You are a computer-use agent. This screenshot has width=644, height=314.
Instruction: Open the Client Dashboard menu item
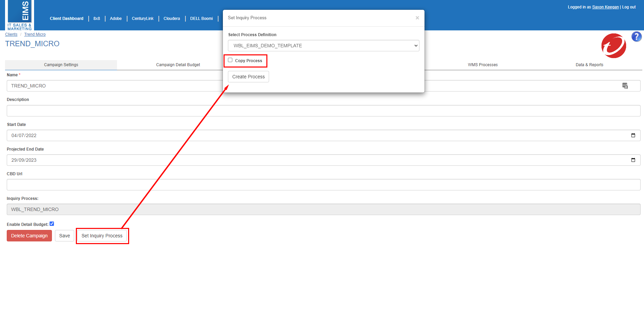click(66, 19)
